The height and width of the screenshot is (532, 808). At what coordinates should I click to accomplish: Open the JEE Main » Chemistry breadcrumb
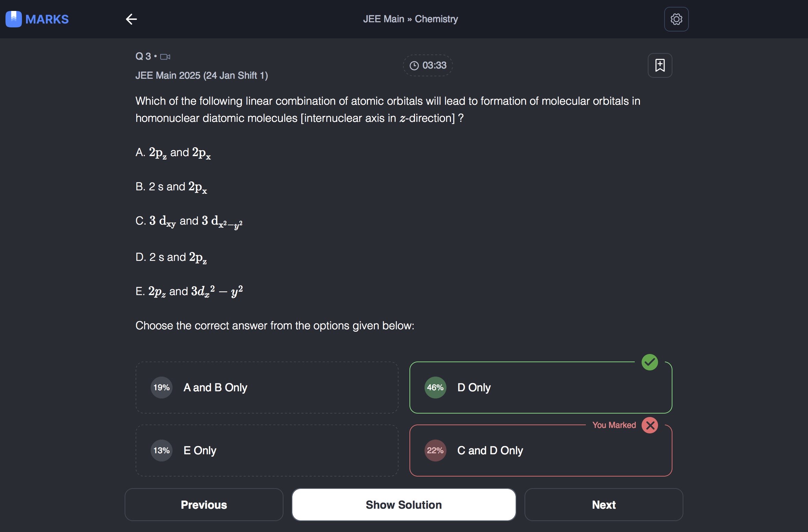[410, 19]
